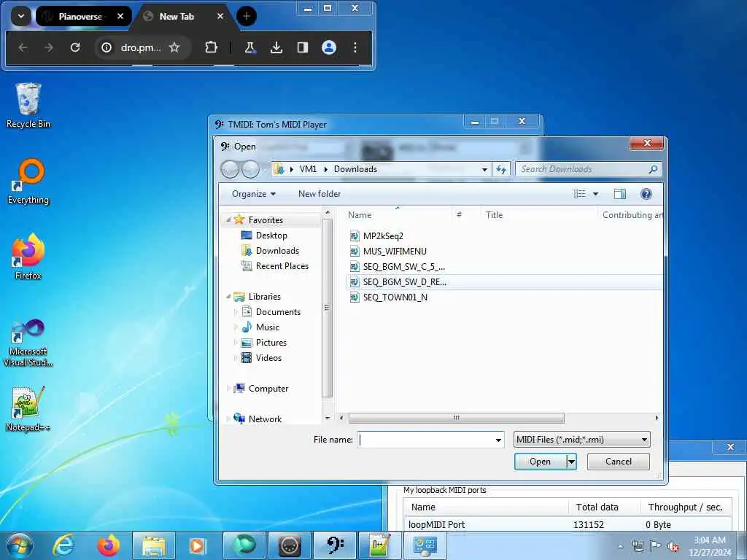Collapse the Favorites group

pyautogui.click(x=228, y=219)
